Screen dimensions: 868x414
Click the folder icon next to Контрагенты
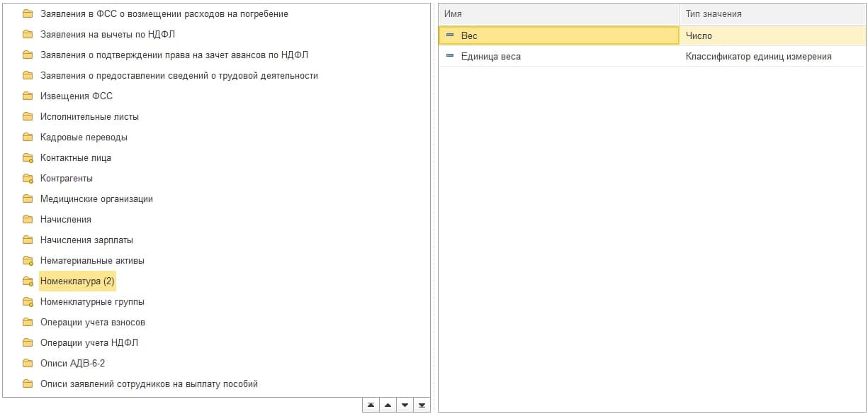(28, 179)
